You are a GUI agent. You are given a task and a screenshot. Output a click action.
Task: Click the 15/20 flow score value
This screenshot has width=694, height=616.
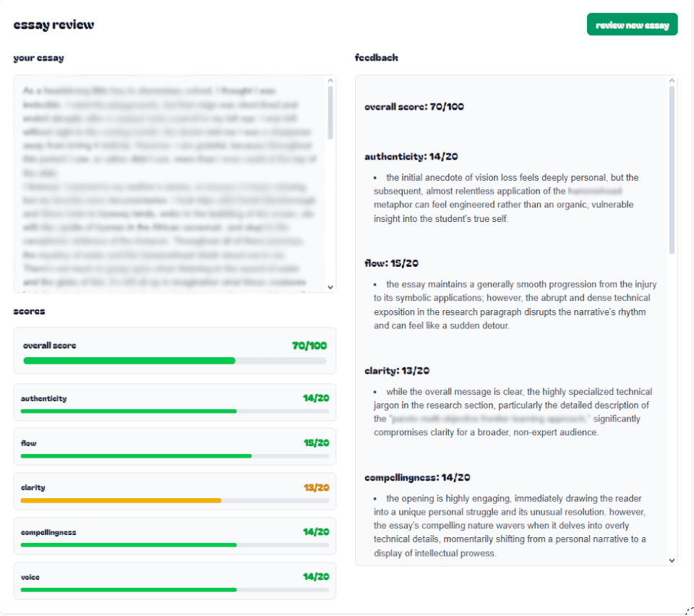coord(316,443)
